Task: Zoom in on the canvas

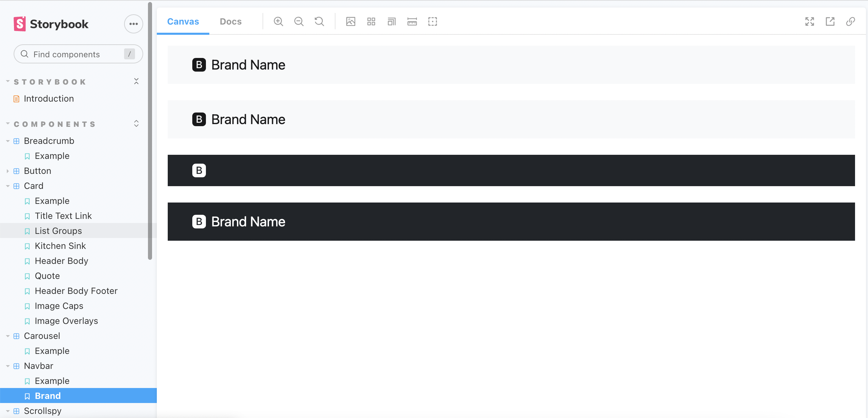Action: 278,21
